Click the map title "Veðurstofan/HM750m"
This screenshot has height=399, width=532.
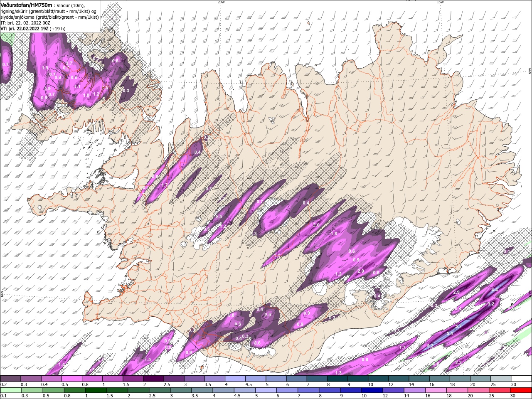click(27, 5)
